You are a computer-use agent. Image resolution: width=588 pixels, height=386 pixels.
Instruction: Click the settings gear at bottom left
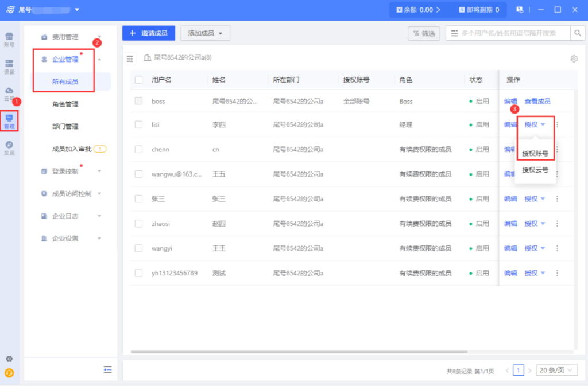pos(9,358)
